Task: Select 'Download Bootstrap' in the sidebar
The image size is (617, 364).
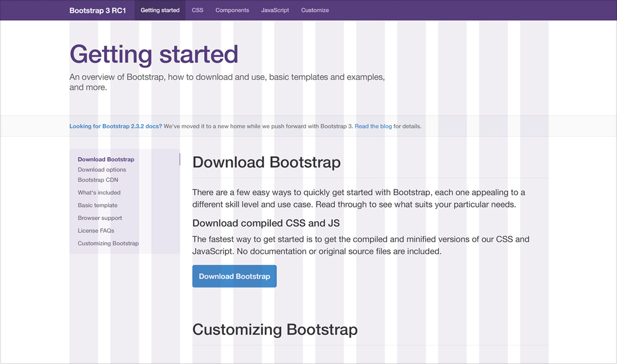Action: coord(106,159)
